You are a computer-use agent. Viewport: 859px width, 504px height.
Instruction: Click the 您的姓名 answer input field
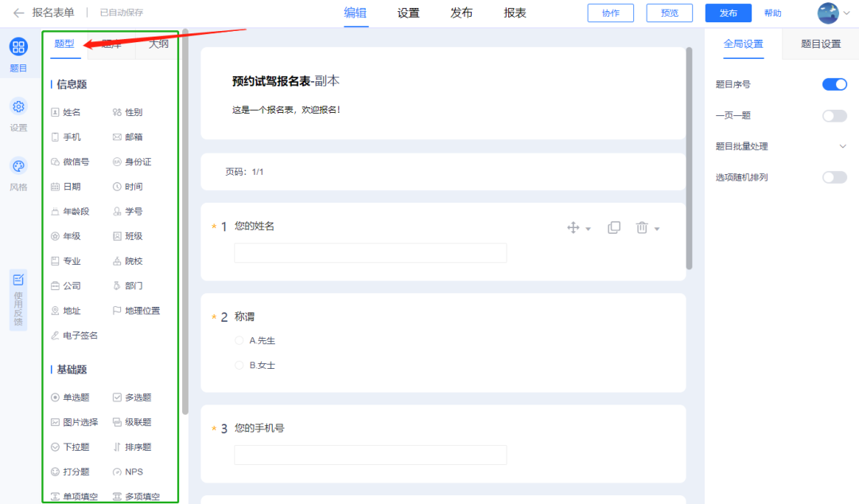371,253
